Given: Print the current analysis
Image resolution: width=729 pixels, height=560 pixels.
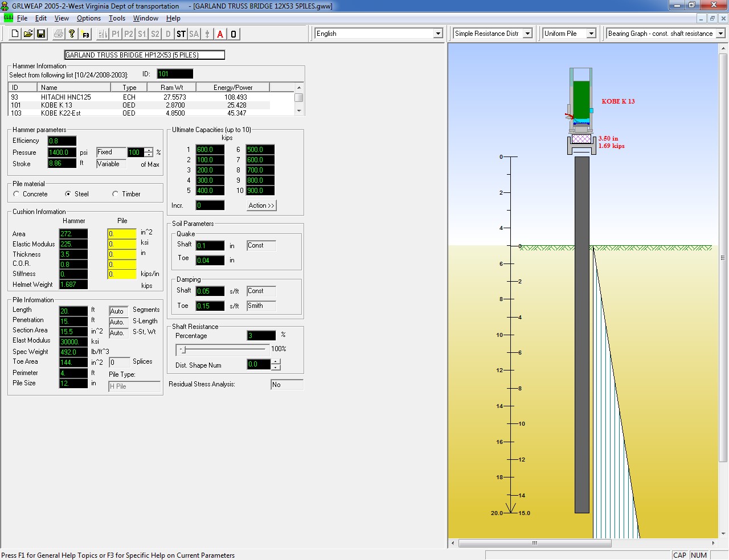Looking at the screenshot, I should tap(58, 34).
